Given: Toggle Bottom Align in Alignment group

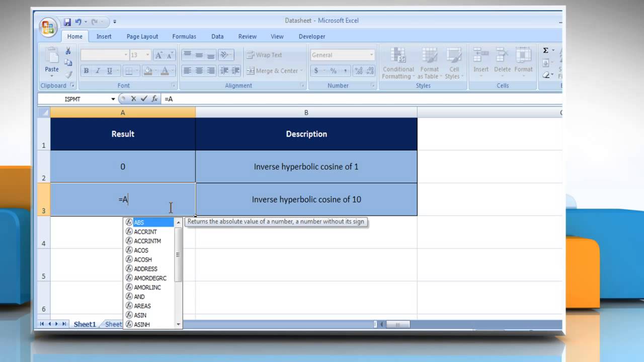Looking at the screenshot, I should (210, 55).
